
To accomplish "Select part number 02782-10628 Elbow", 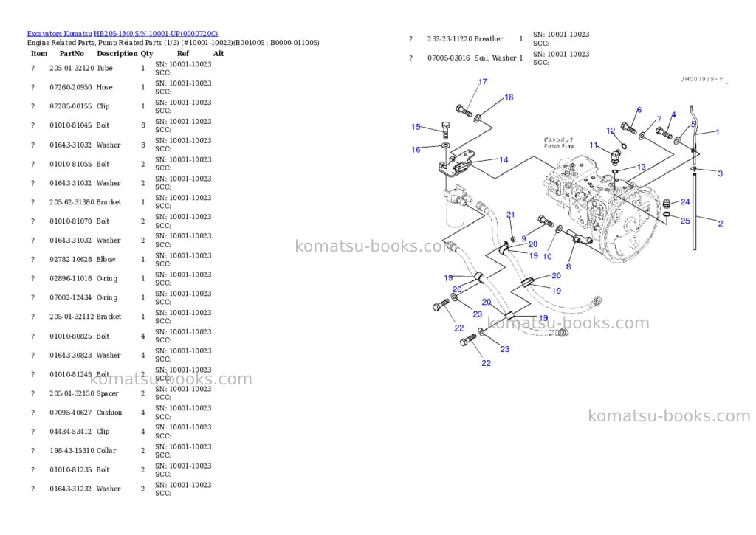I will tap(83, 259).
